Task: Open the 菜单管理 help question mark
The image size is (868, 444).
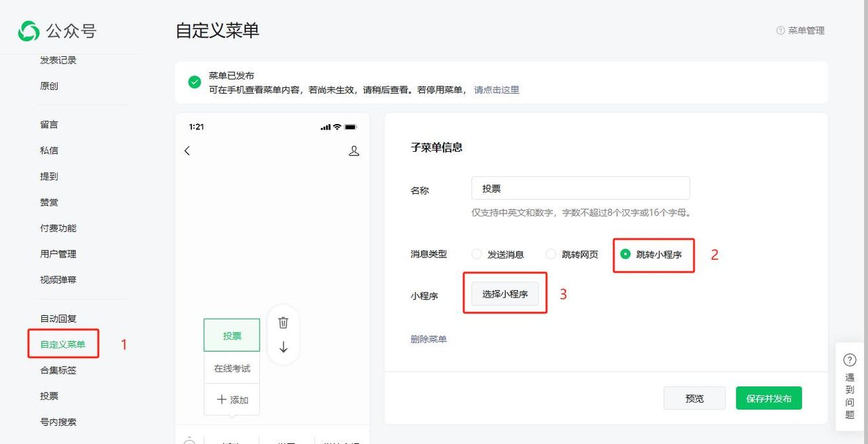Action: pyautogui.click(x=781, y=30)
